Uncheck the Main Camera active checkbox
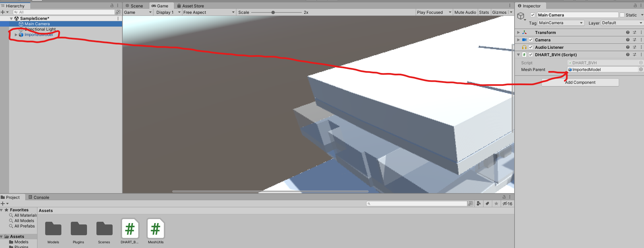This screenshot has height=248, width=644. pyautogui.click(x=533, y=15)
